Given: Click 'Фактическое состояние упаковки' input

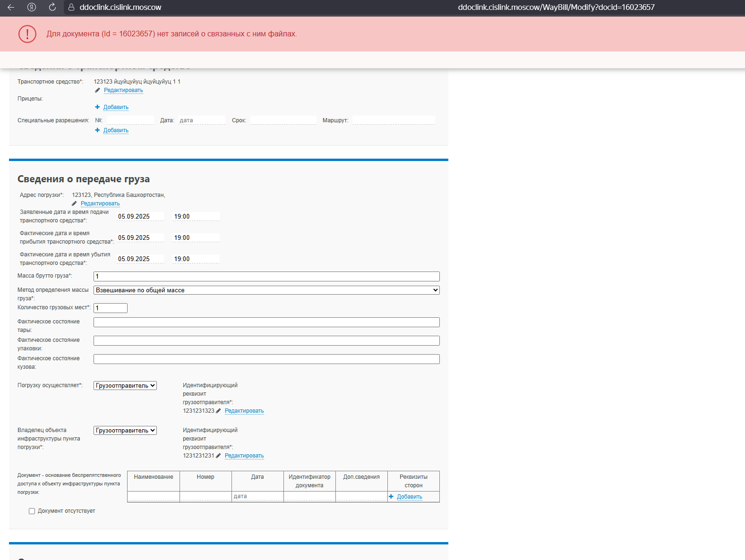Looking at the screenshot, I should 266,341.
